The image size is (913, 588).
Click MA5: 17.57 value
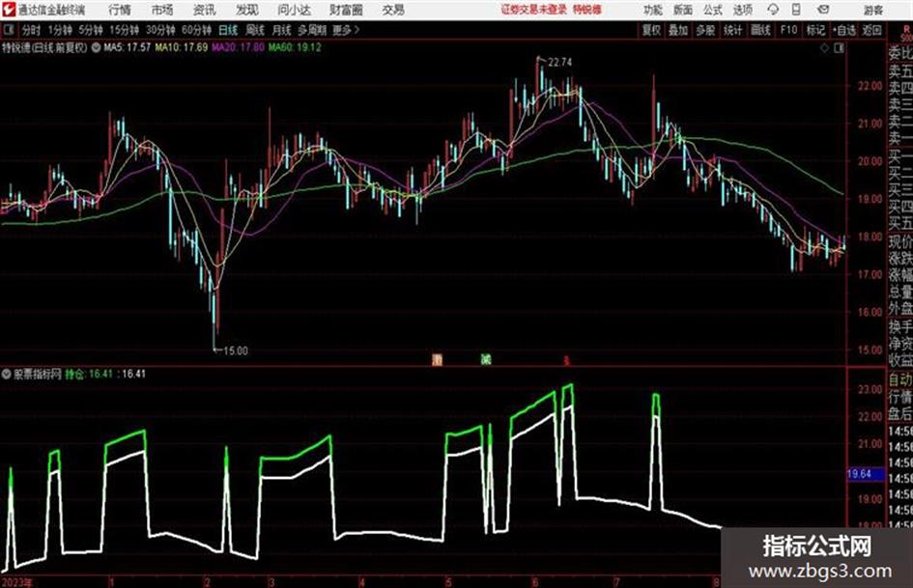click(128, 47)
